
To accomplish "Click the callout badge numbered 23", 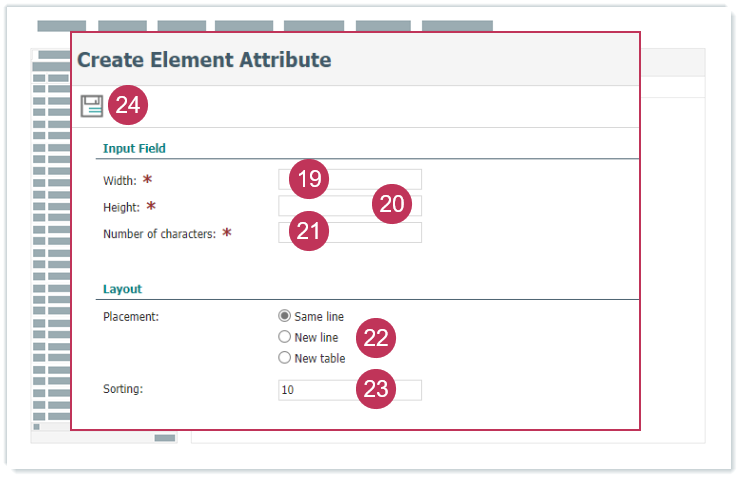I will pyautogui.click(x=376, y=389).
